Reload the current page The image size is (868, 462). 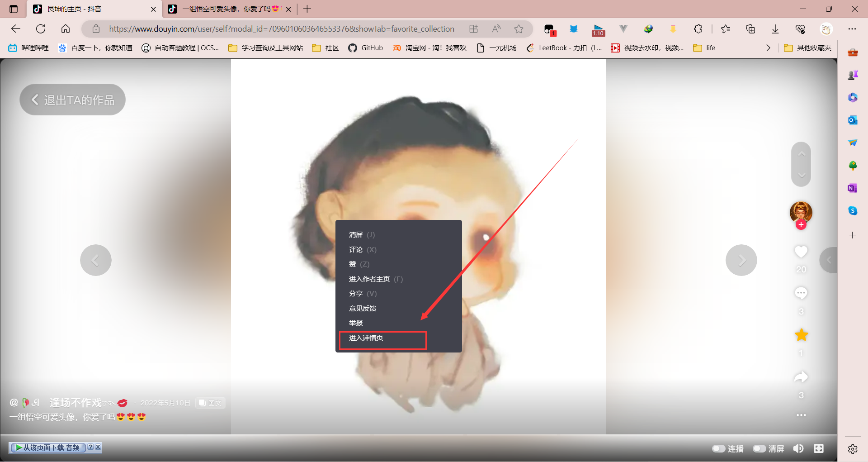click(x=41, y=29)
